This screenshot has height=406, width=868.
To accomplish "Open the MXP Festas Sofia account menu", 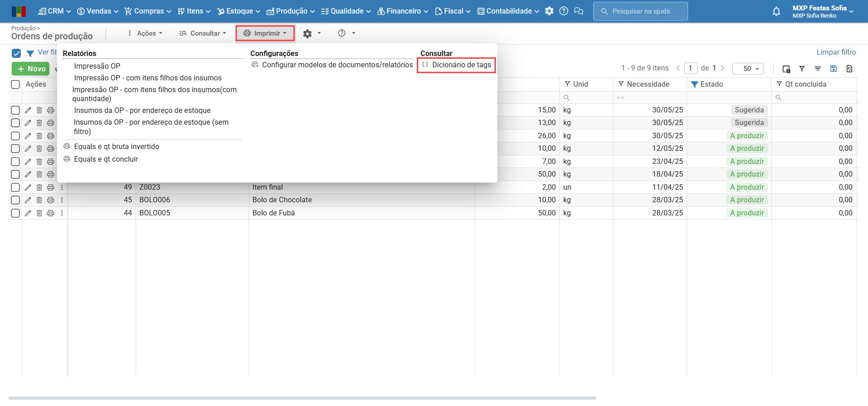I will tap(823, 11).
